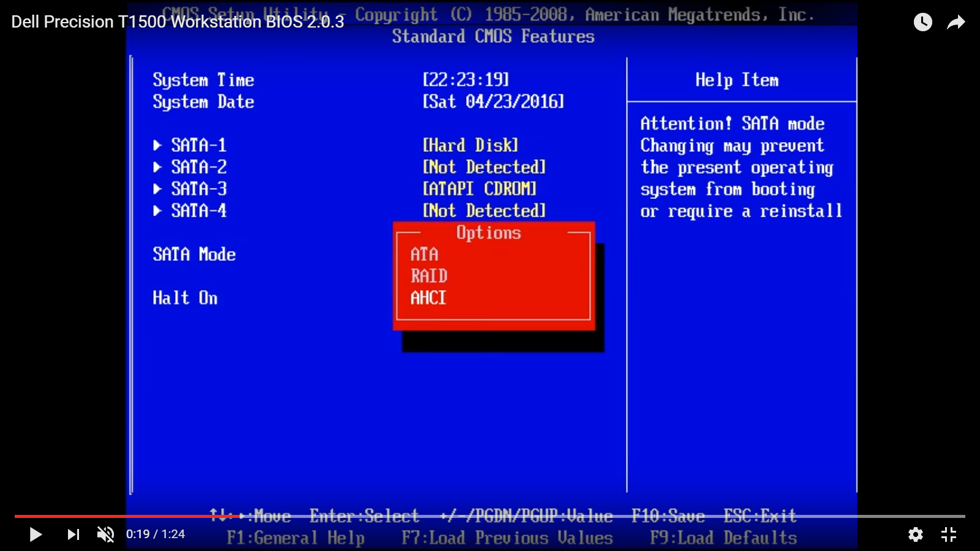980x551 pixels.
Task: Click the F9:Load Defaults hint
Action: coord(723,538)
